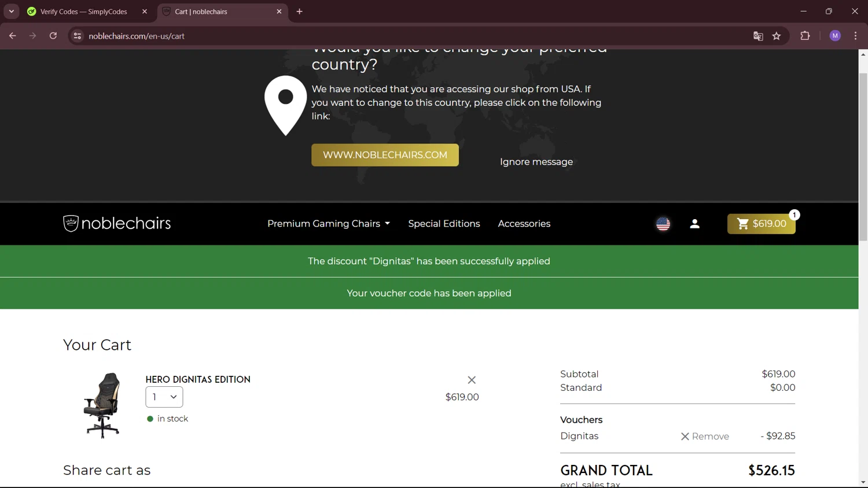Viewport: 868px width, 488px height.
Task: Click the scrollbar up arrow
Action: pyautogui.click(x=863, y=54)
